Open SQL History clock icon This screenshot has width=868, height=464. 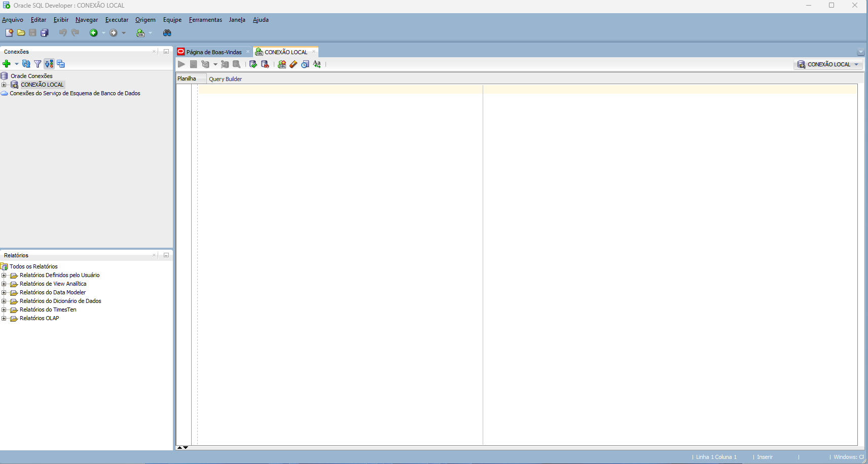[x=305, y=64]
